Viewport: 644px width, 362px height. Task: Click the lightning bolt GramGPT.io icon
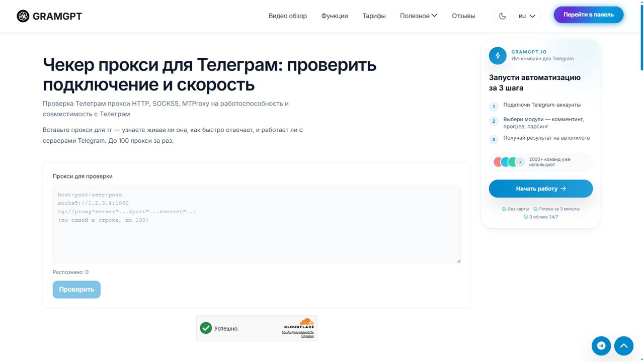point(498,55)
